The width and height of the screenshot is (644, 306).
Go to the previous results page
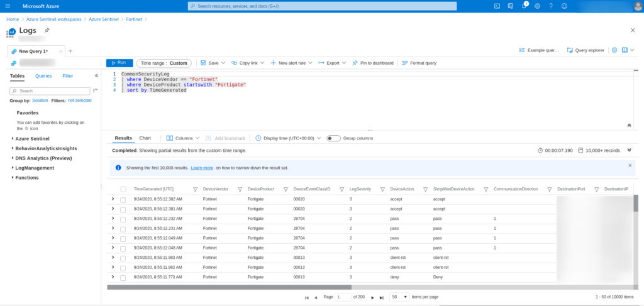pyautogui.click(x=316, y=298)
